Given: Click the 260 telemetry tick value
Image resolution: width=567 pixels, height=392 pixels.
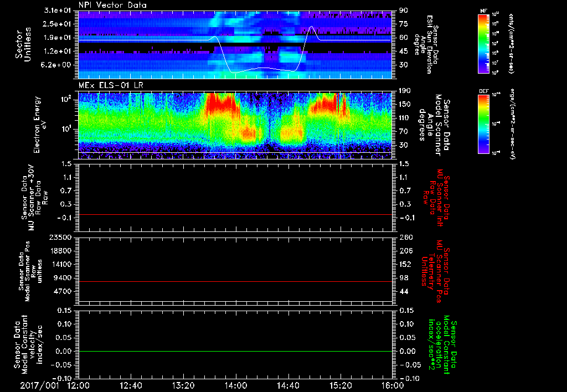Looking at the screenshot, I should click(406, 237).
